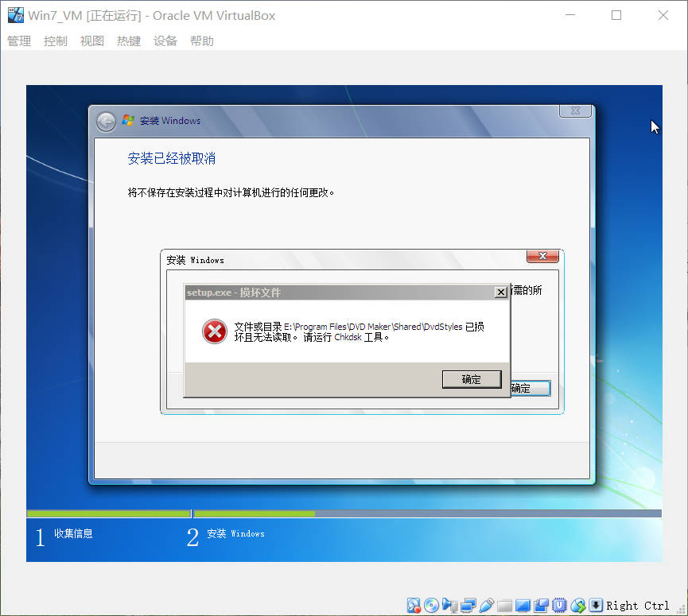Close the main 安装 Windows wizard window

pos(575,111)
